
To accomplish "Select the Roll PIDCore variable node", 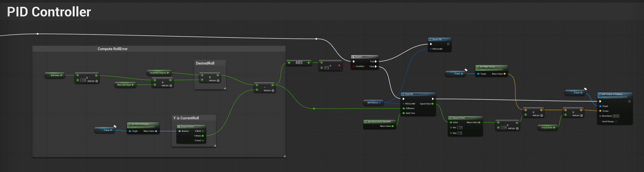I will click(373, 103).
